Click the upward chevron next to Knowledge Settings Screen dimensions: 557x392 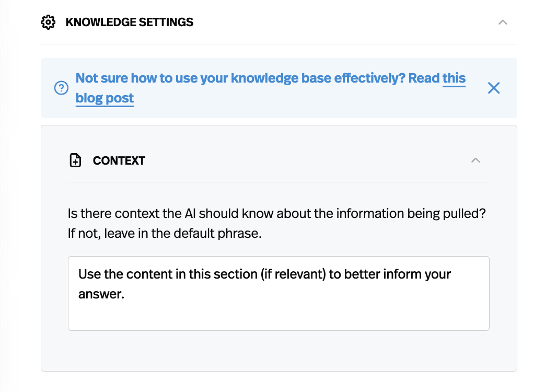tap(502, 22)
